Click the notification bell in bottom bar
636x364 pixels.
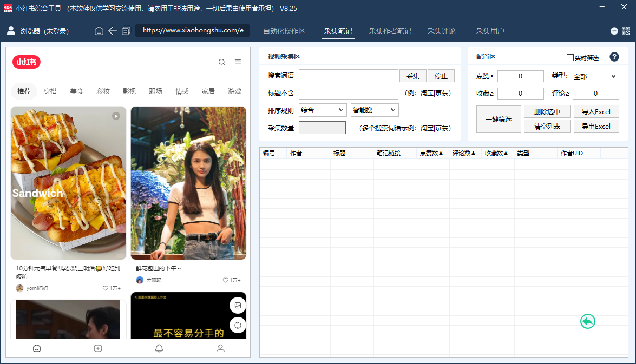pyautogui.click(x=159, y=348)
